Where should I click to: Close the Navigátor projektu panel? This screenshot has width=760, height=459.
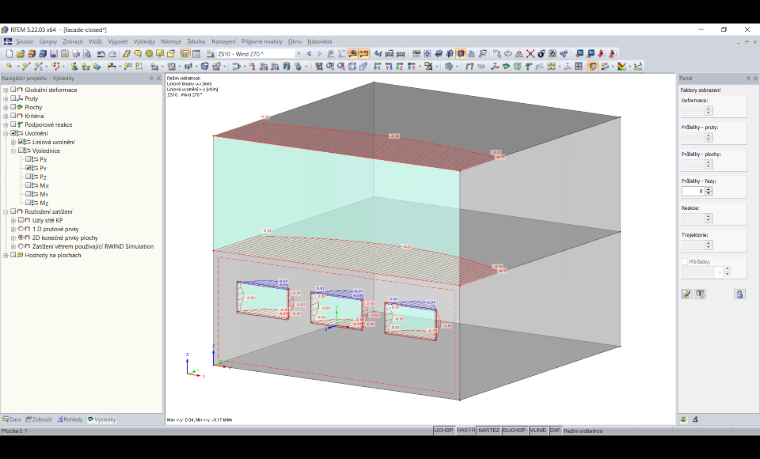(158, 78)
